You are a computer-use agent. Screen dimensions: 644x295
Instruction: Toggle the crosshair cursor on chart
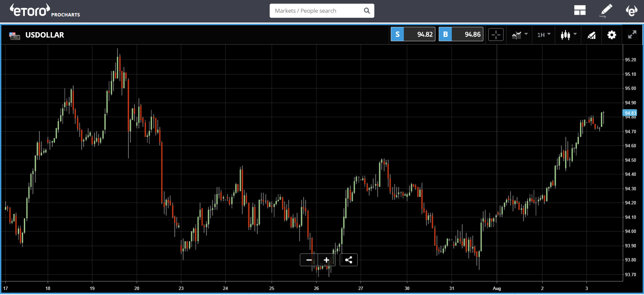(496, 35)
